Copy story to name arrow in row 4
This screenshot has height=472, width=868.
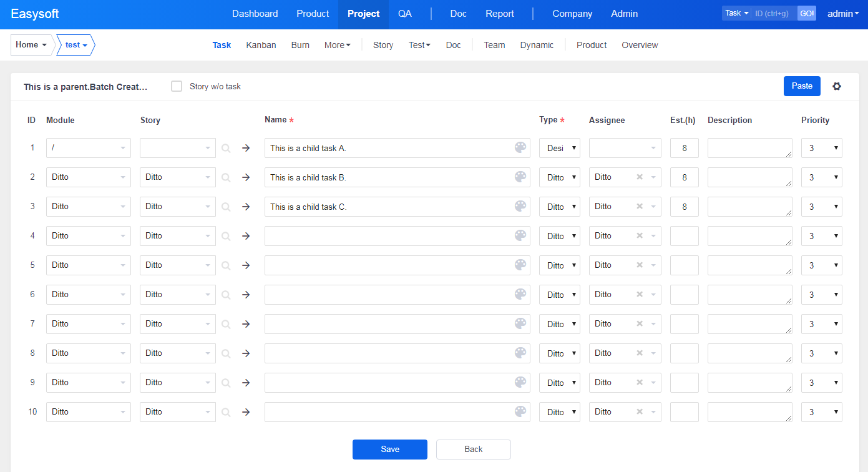click(246, 236)
